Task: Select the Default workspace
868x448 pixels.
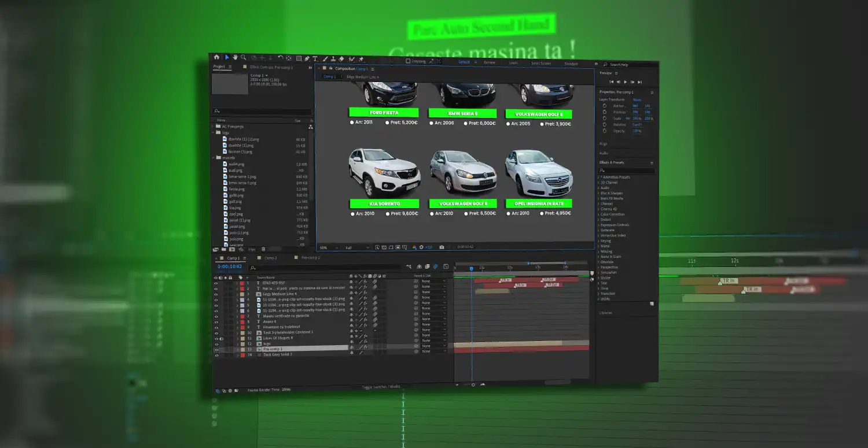Action: 464,62
